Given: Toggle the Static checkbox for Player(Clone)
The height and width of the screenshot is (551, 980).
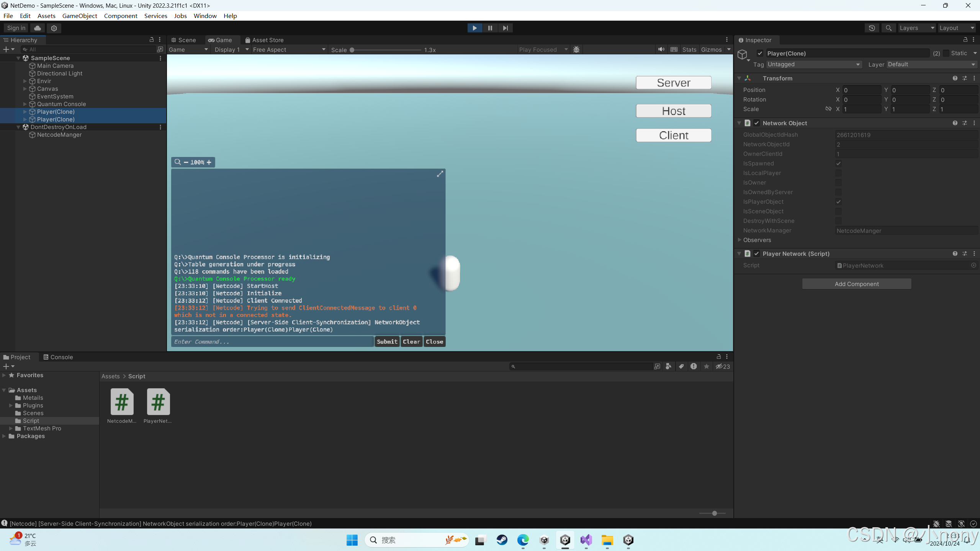Looking at the screenshot, I should coord(946,53).
